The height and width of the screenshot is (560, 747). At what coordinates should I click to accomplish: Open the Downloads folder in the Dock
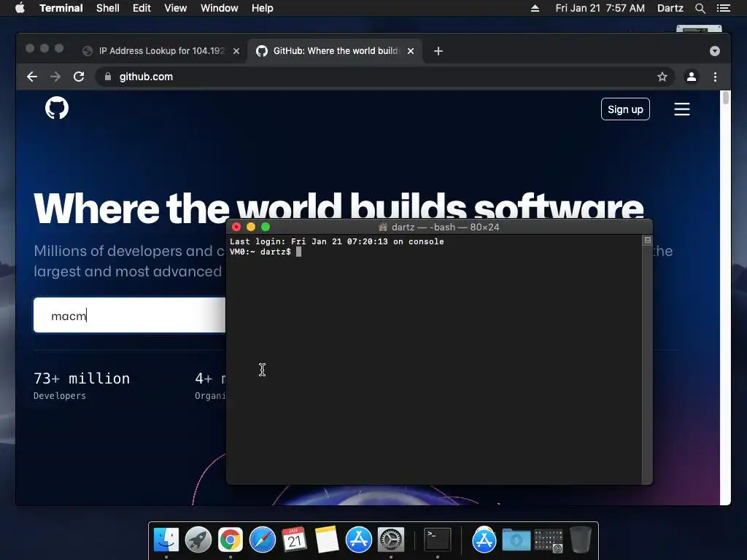516,540
